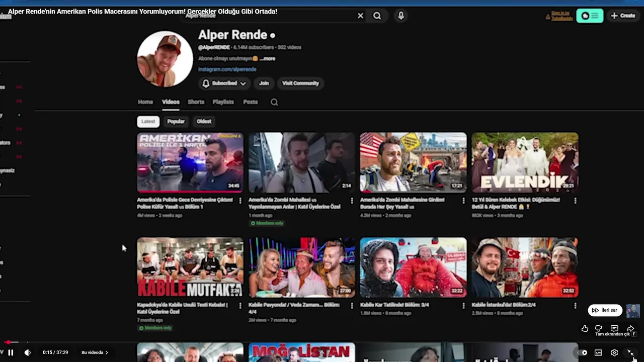Open the 2:14 Zombi Mahallesi members video thumbnail
Screen dimensions: 644x362
(302, 162)
